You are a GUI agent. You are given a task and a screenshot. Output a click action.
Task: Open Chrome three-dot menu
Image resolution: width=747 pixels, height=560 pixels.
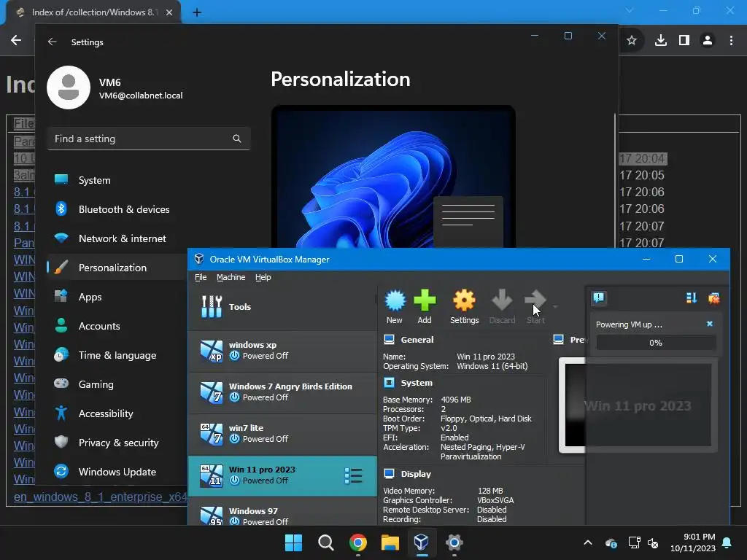click(731, 41)
